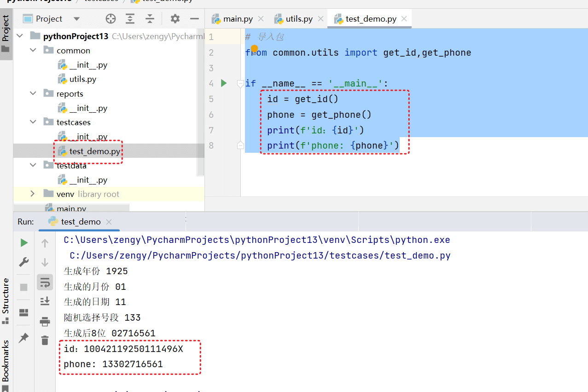588x392 pixels.
Task: Collapse the testdata folder chevron
Action: coord(33,165)
